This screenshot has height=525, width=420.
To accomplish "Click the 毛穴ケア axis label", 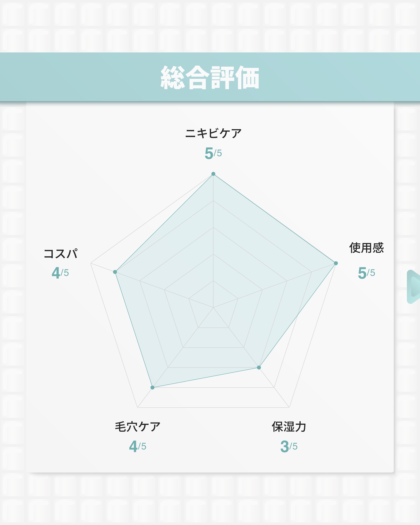I will pos(138,427).
